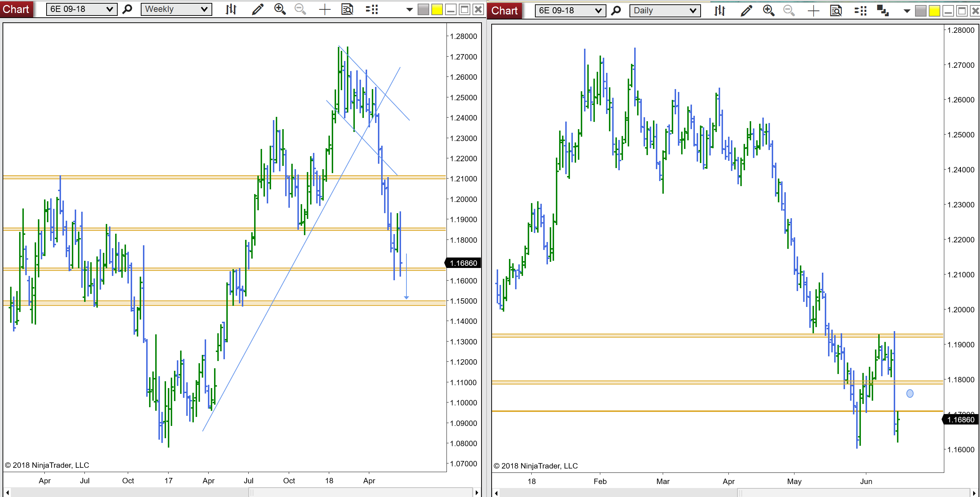Click the left scroll arrow under Weekly chart

tap(7, 492)
